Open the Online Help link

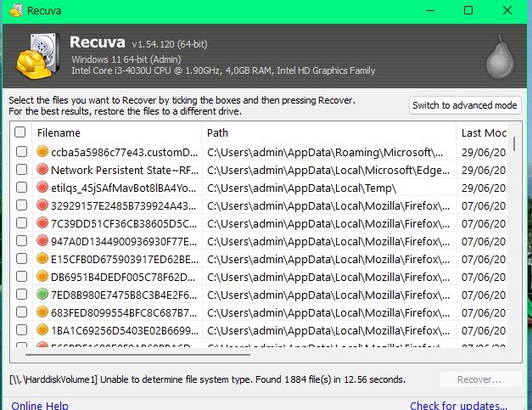[40, 406]
